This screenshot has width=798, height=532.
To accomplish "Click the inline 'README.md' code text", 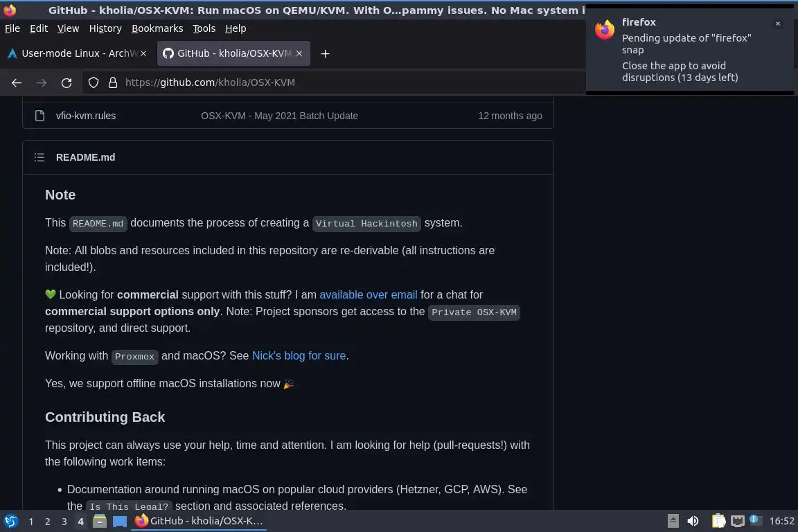I will click(98, 224).
